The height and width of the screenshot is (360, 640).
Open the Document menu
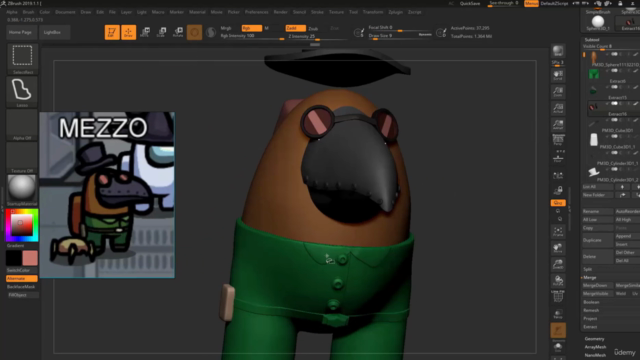coord(65,12)
